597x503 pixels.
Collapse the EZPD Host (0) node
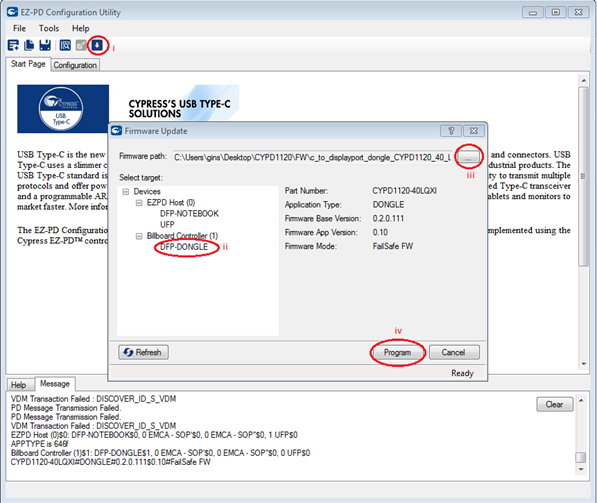click(x=139, y=203)
